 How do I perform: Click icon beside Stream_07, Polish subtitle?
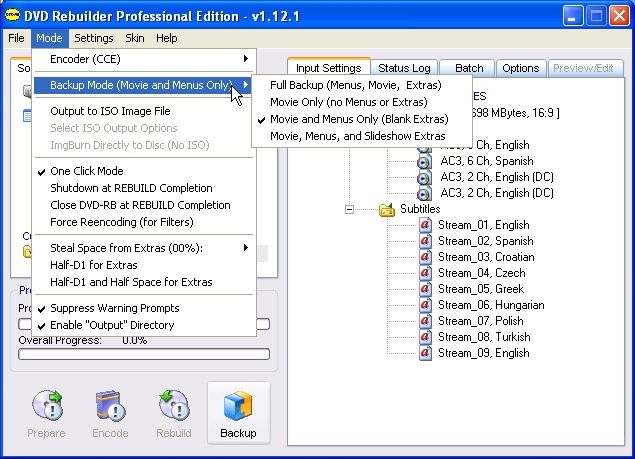425,321
